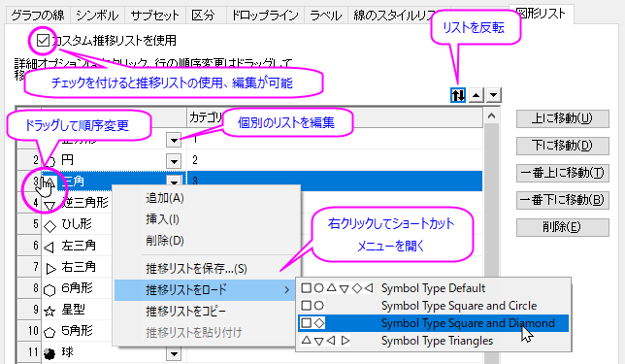Viewport: 625px width, 364px height.
Task: Choose 削除(D) from the context menu
Action: pos(165,241)
